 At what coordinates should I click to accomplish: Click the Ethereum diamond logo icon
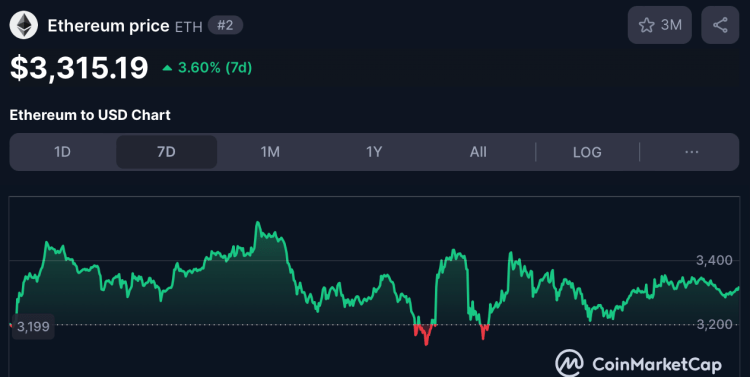point(23,25)
